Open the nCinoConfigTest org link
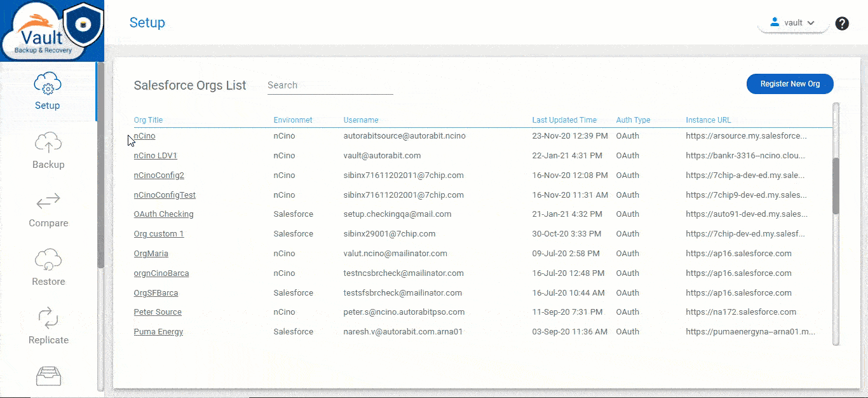 165,195
